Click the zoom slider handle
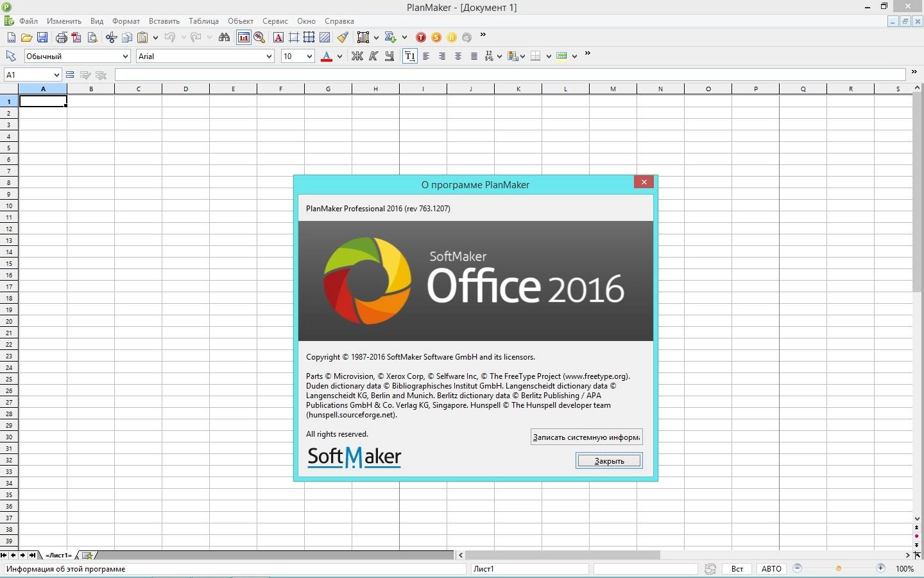This screenshot has width=924, height=578. [838, 568]
